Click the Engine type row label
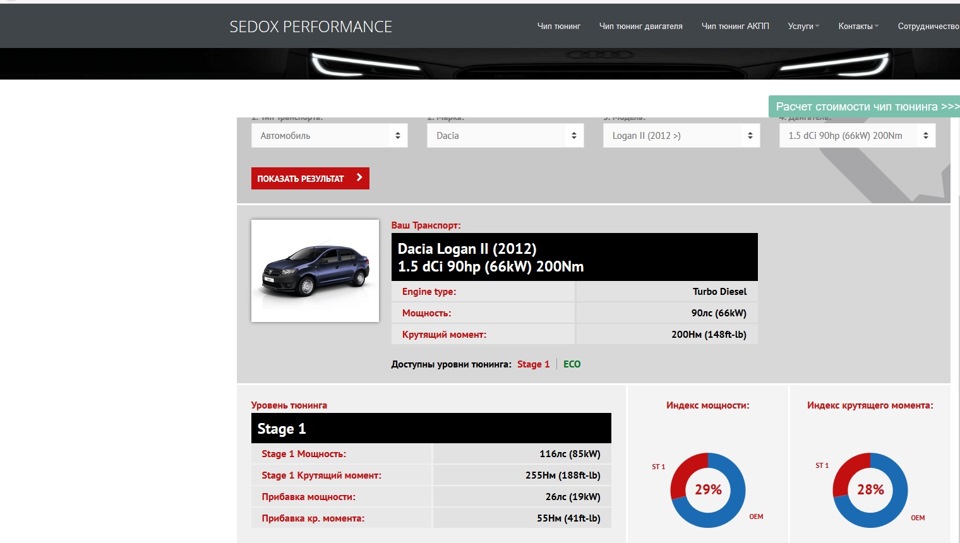This screenshot has height=543, width=960. 429,291
